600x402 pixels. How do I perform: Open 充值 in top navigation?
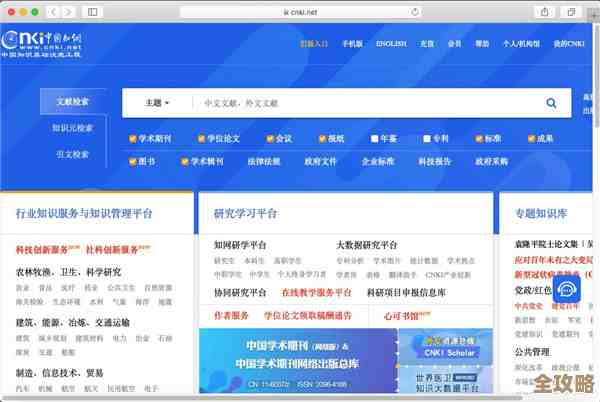point(427,44)
